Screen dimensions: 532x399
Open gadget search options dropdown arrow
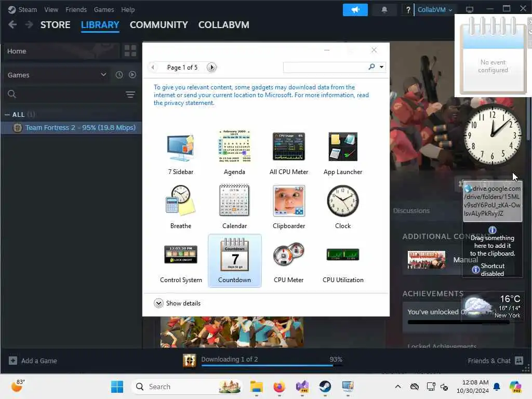382,67
